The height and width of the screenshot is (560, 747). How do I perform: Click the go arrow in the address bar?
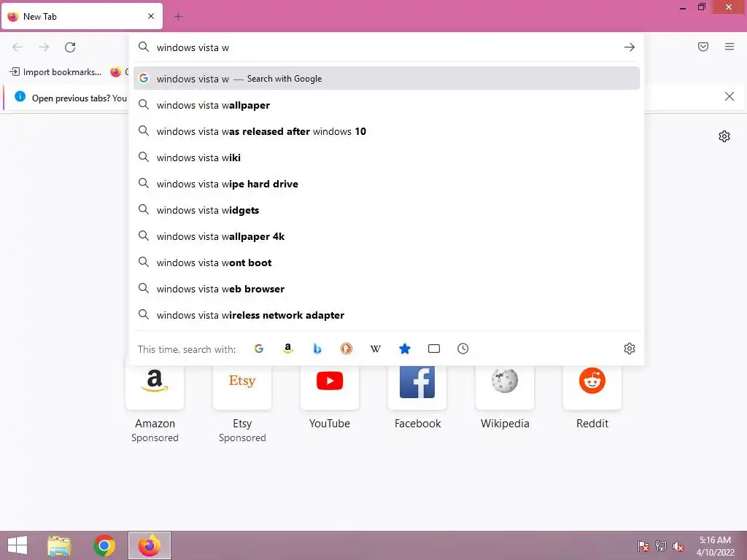point(630,47)
